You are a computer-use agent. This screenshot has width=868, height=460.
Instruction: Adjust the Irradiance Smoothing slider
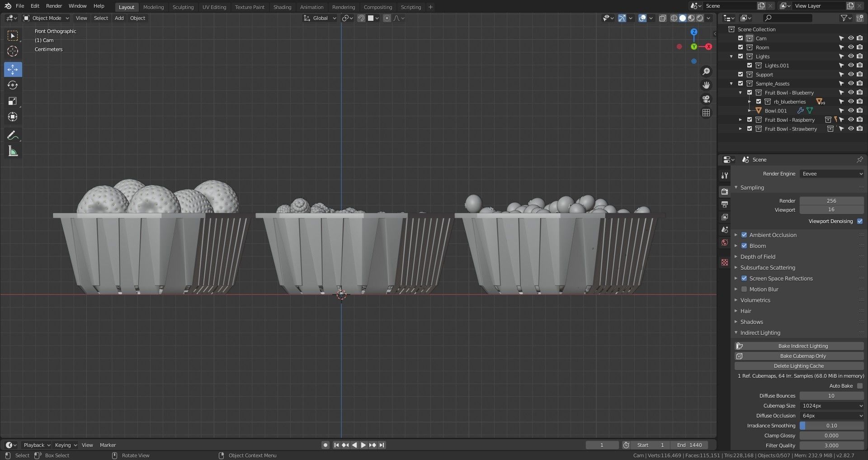click(831, 426)
